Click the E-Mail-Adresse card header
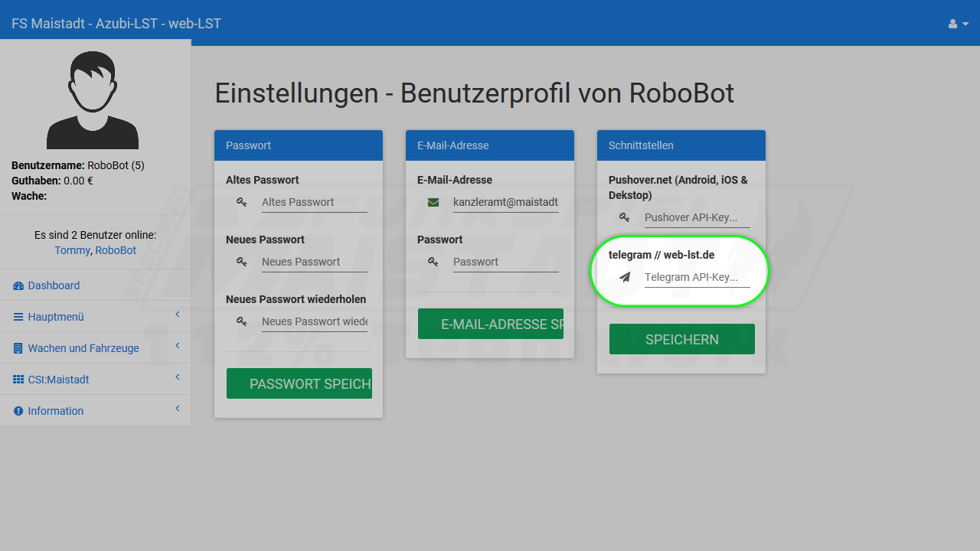The width and height of the screenshot is (980, 551). [490, 145]
